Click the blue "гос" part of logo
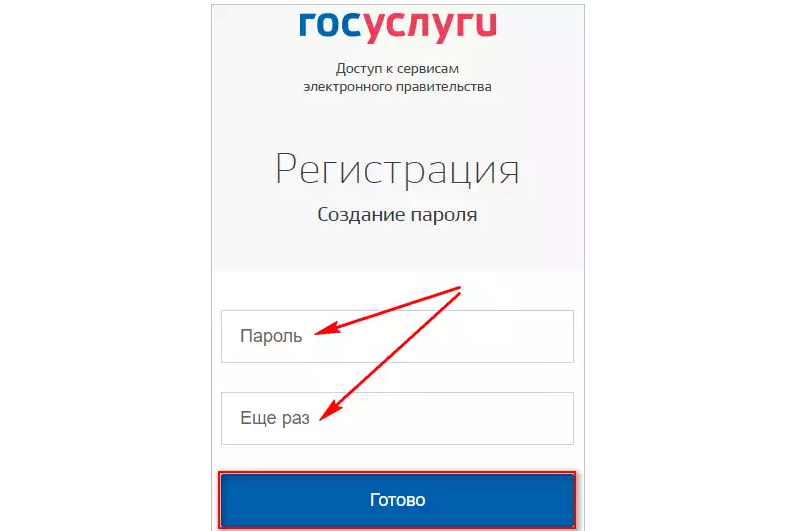The image size is (786, 531). pyautogui.click(x=330, y=24)
